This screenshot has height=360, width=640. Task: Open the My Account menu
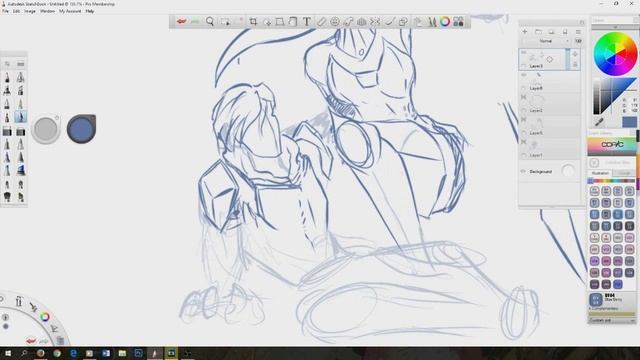[70, 11]
